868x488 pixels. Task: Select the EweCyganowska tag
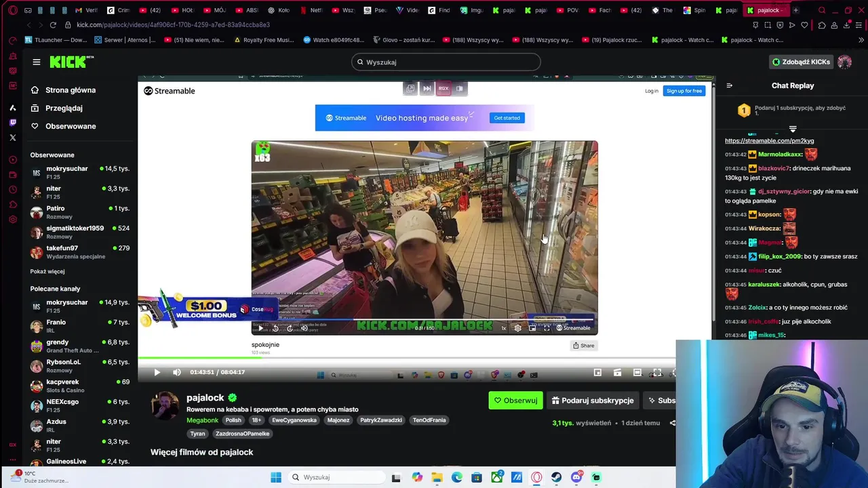point(294,420)
